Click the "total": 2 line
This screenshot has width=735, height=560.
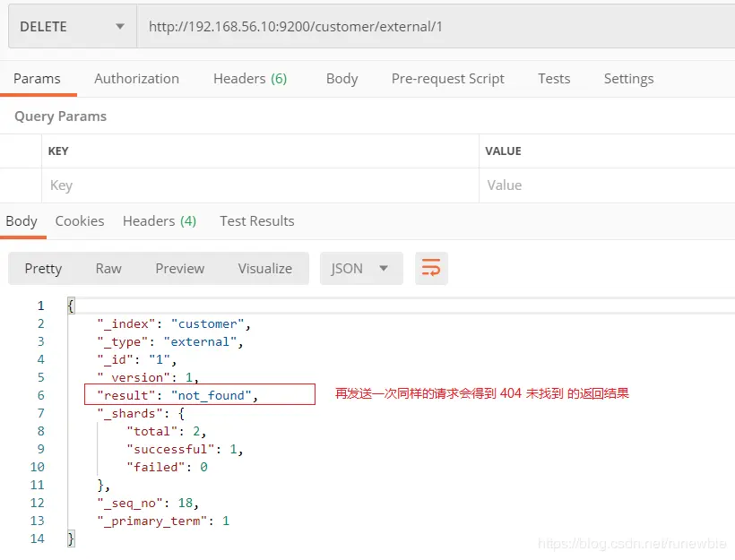click(167, 431)
